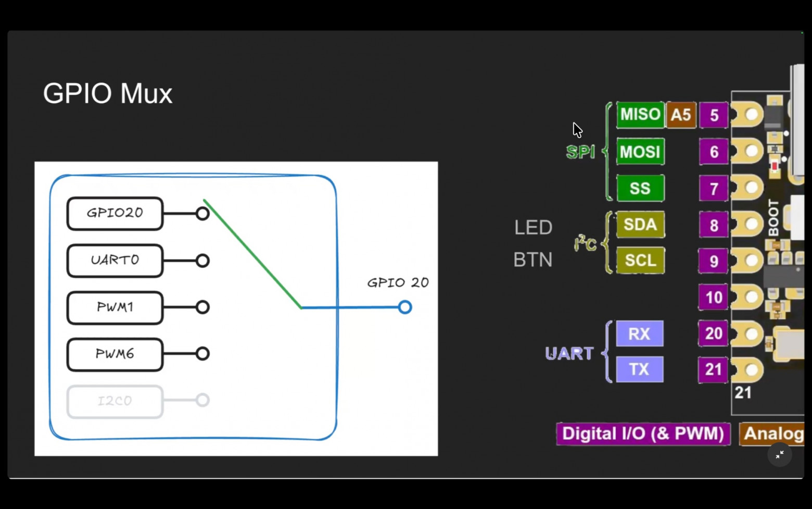Image resolution: width=812 pixels, height=509 pixels.
Task: Choose the PWM6 box in the mux diagram
Action: (x=115, y=354)
